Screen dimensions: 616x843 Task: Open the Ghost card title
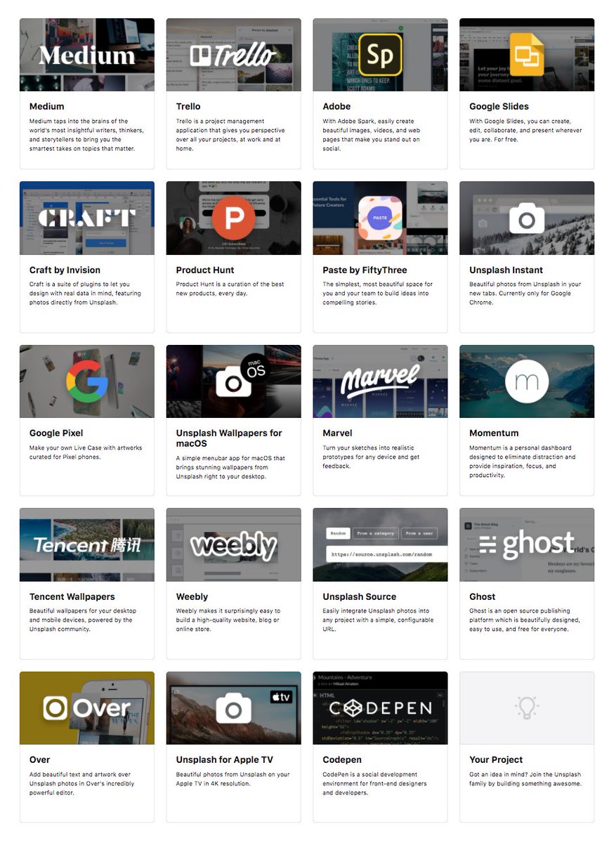[483, 597]
